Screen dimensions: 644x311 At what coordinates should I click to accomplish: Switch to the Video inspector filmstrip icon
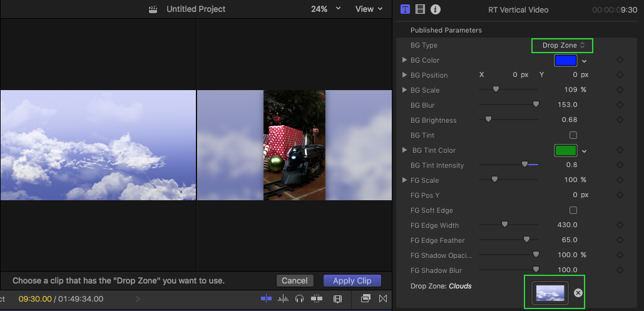click(420, 9)
